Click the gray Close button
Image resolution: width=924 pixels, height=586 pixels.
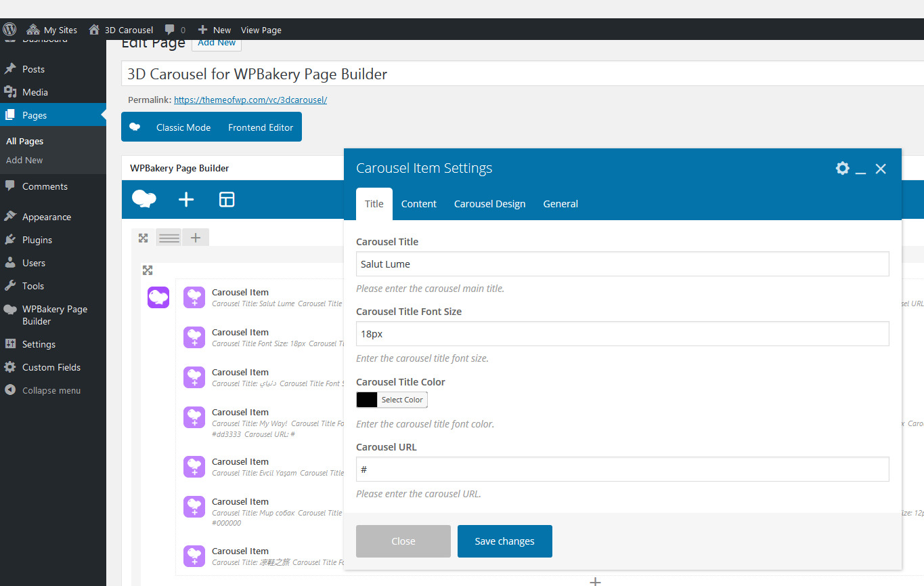[403, 541]
